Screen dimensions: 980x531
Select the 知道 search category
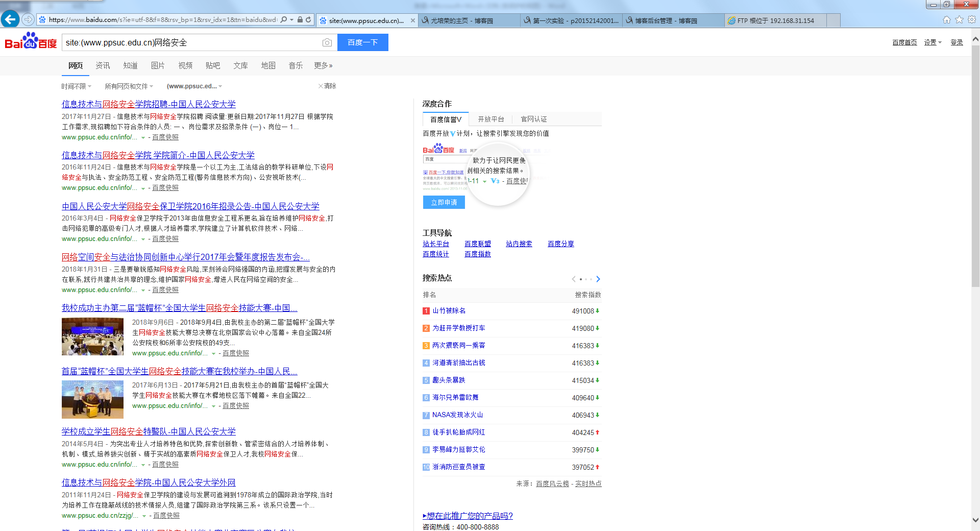pyautogui.click(x=130, y=65)
